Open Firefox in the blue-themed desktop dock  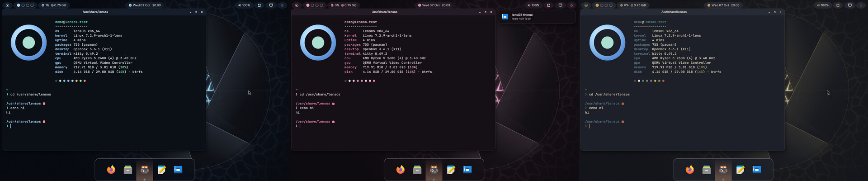(x=111, y=170)
